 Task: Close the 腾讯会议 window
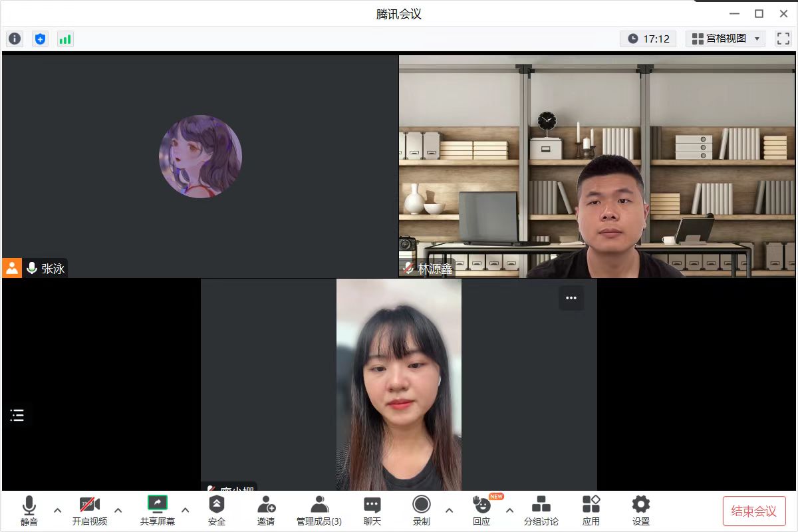[783, 13]
